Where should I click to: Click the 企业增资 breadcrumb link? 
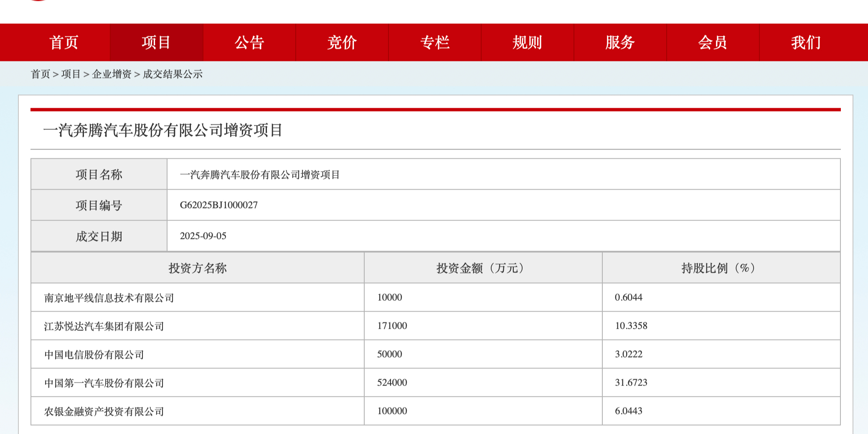click(112, 74)
